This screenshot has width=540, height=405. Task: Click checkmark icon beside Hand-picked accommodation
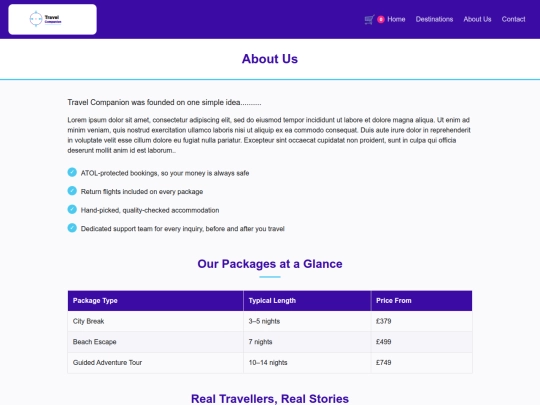72,209
